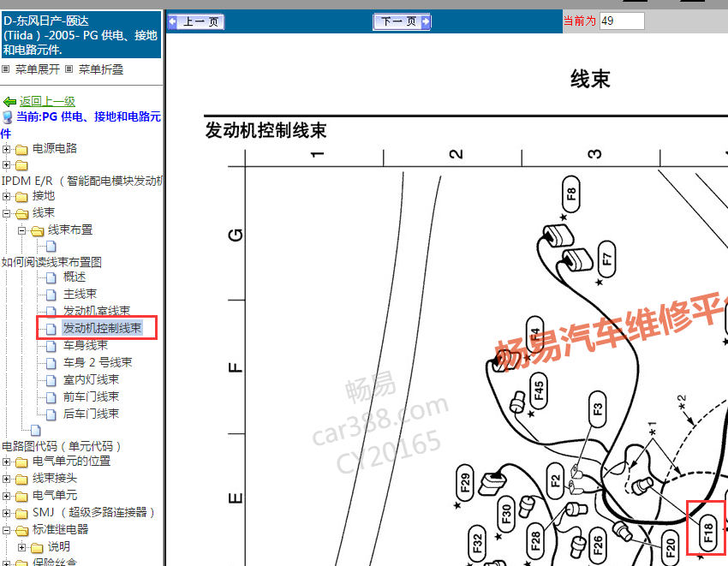Screen dimensions: 728x566
Task: Click the 车身线束 document icon
Action: 51,347
